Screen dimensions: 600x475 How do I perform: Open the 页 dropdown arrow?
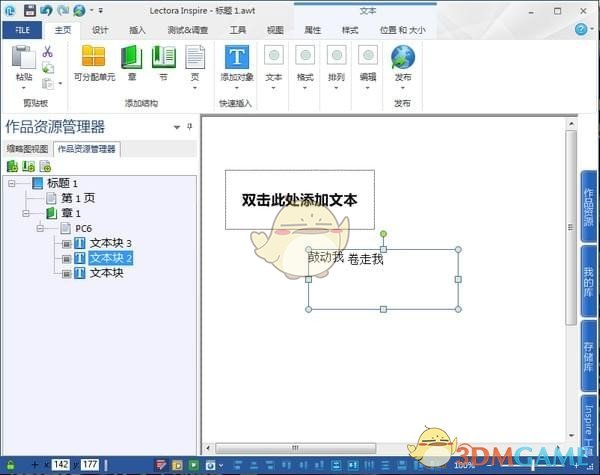195,88
